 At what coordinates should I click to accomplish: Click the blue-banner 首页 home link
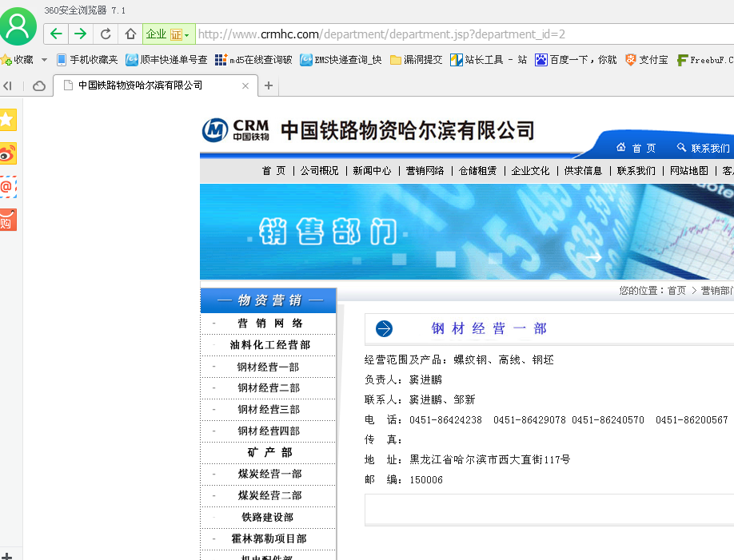[636, 149]
